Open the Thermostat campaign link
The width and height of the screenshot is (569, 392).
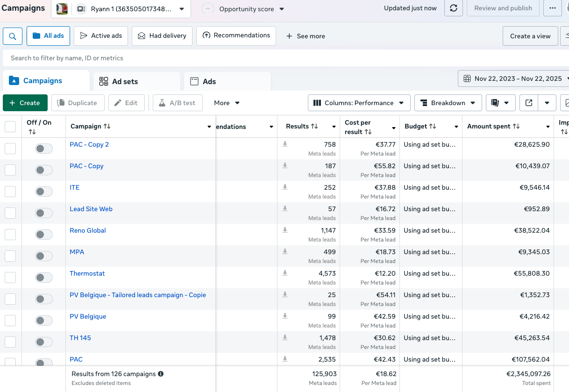(87, 273)
